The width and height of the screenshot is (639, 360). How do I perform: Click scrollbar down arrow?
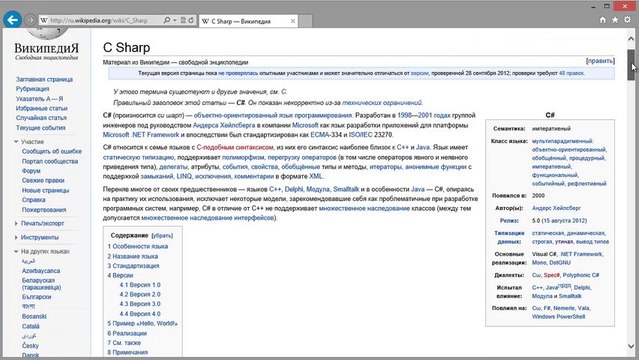pyautogui.click(x=631, y=346)
